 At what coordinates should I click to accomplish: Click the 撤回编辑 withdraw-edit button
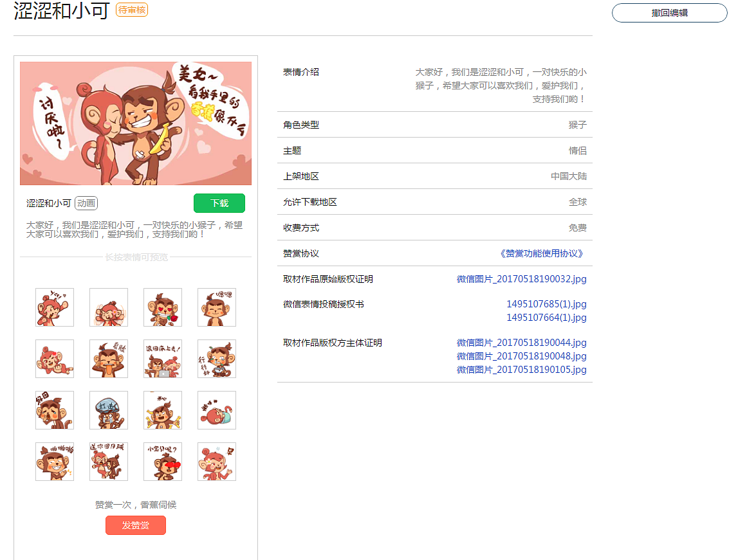click(x=670, y=13)
